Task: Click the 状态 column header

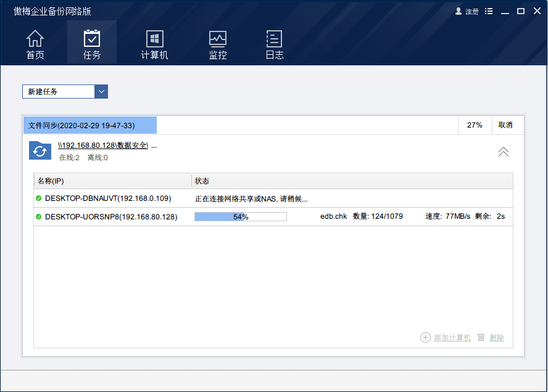Action: pos(202,181)
